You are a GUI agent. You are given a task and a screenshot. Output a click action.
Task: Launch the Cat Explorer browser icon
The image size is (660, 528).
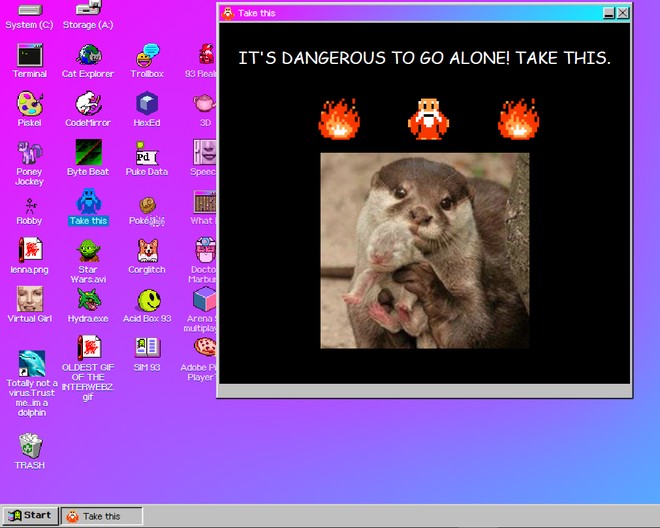point(88,55)
